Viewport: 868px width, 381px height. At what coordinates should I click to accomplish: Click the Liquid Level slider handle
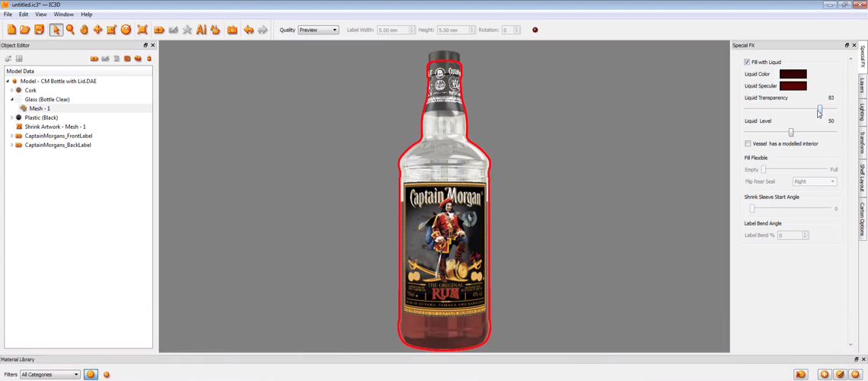pos(791,133)
